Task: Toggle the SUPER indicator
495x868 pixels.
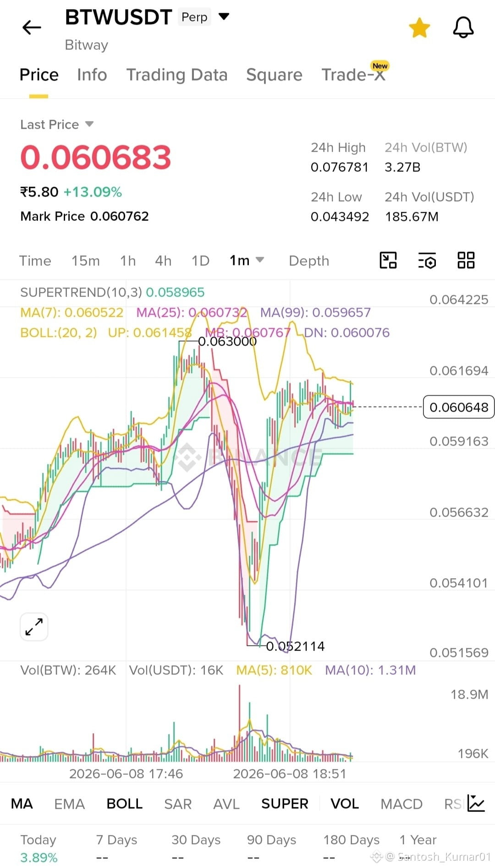Action: (285, 803)
